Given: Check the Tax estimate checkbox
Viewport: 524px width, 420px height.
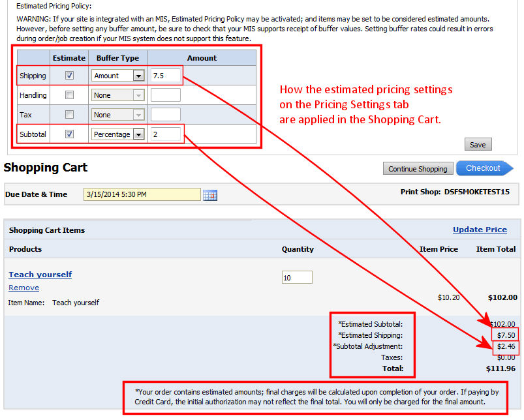Looking at the screenshot, I should [70, 115].
